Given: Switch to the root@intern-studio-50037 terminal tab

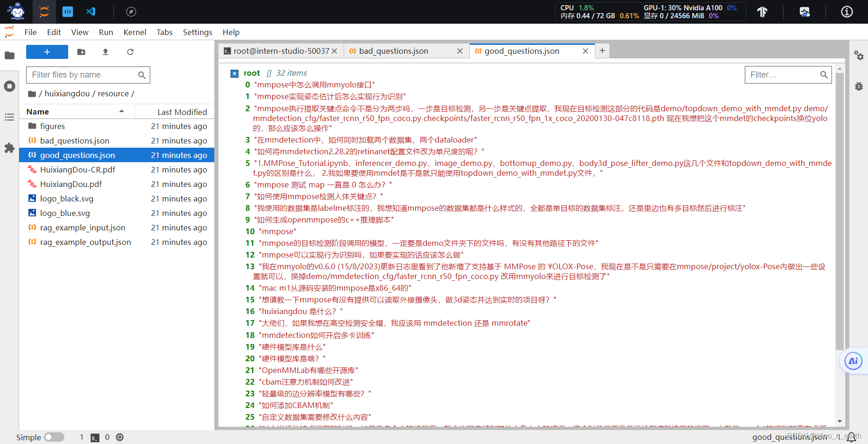Looking at the screenshot, I should click(281, 51).
